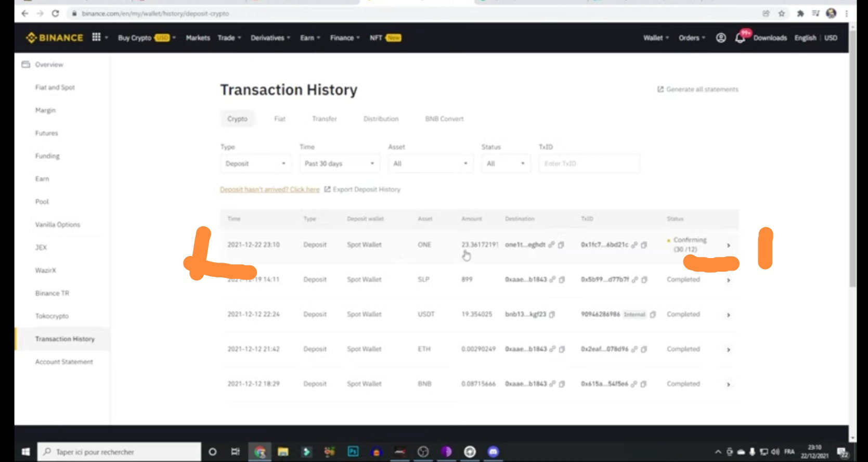868x462 pixels.
Task: Open the Asset filter dropdown
Action: [x=430, y=164]
